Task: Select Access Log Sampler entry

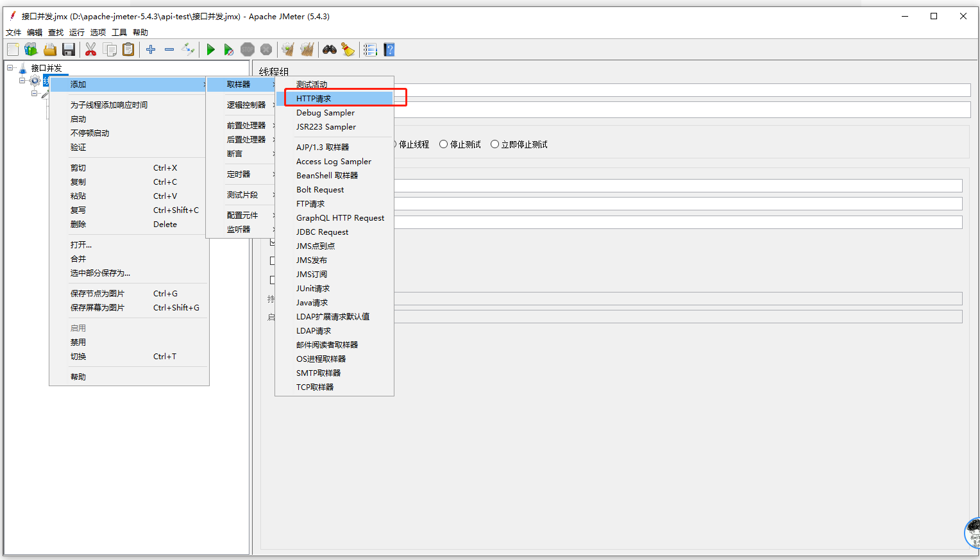Action: pyautogui.click(x=334, y=161)
